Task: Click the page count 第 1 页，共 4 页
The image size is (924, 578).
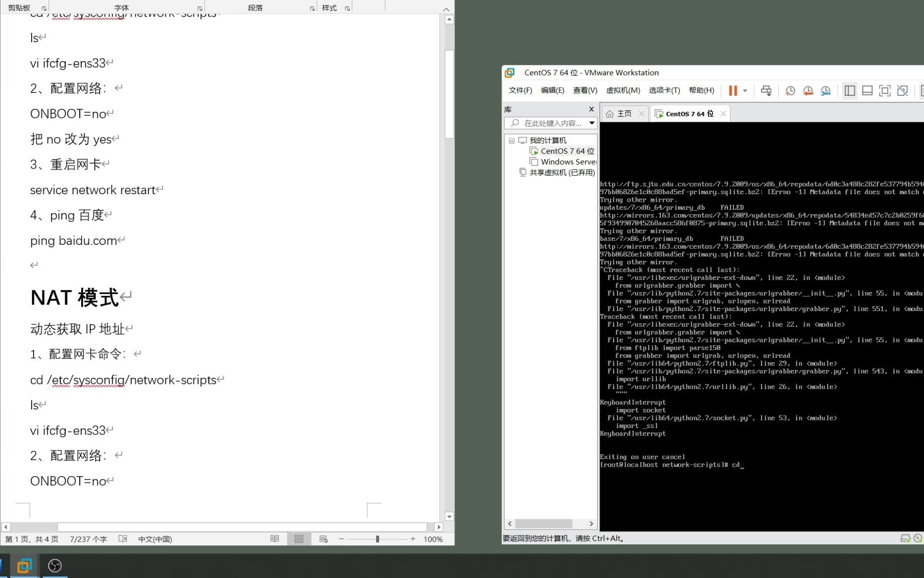Action: pyautogui.click(x=32, y=539)
